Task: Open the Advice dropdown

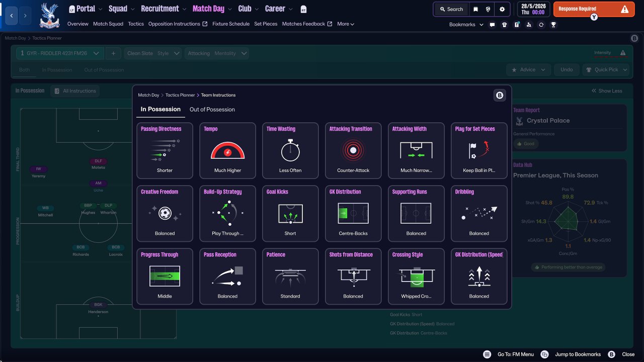Action: click(x=528, y=70)
